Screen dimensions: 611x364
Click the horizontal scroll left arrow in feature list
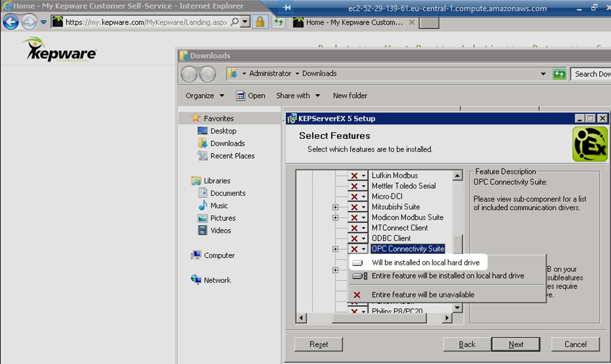pos(301,318)
